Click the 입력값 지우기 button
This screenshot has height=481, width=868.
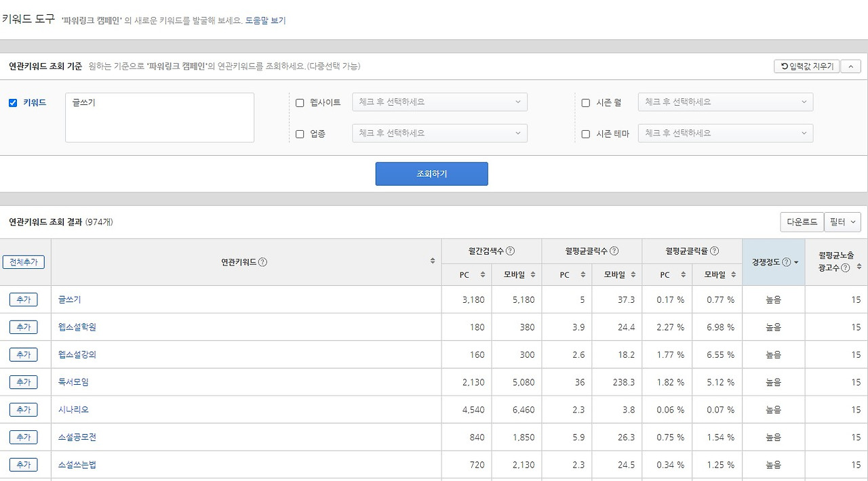pyautogui.click(x=807, y=66)
